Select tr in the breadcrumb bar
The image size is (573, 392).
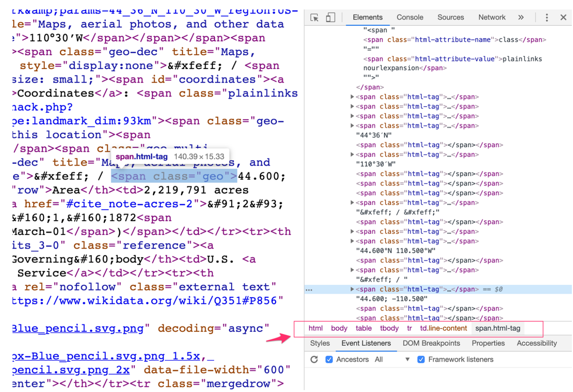tap(409, 329)
